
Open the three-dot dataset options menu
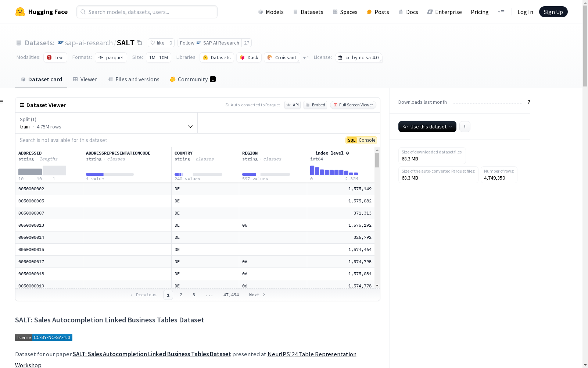465,127
